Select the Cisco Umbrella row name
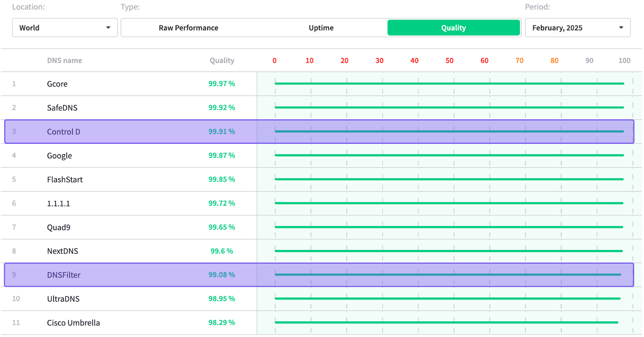The width and height of the screenshot is (644, 337). tap(73, 323)
